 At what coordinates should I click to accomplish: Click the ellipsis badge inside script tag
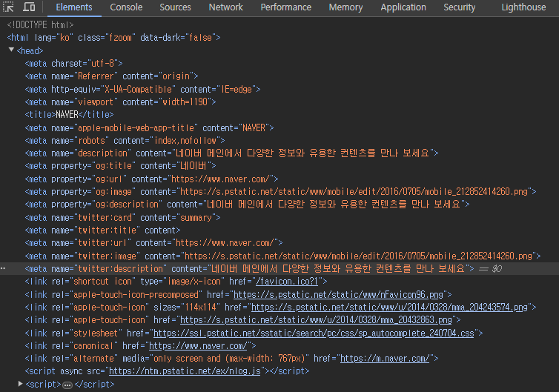point(67,385)
